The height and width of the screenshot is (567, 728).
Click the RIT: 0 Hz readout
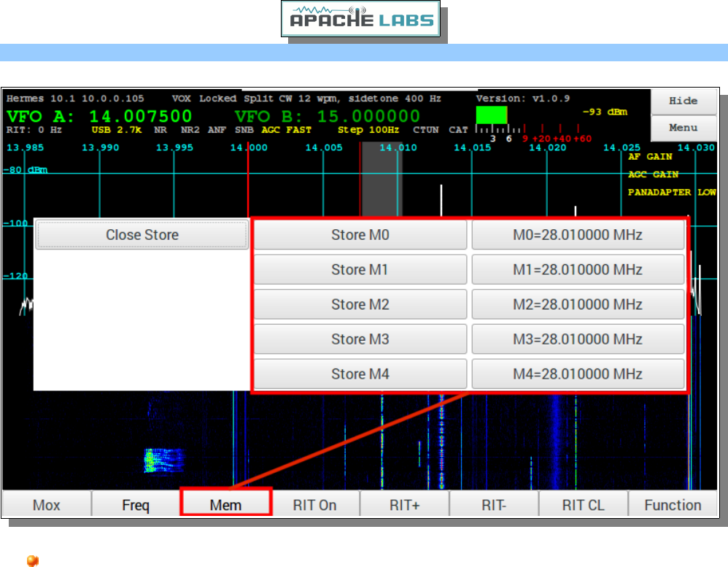[34, 130]
